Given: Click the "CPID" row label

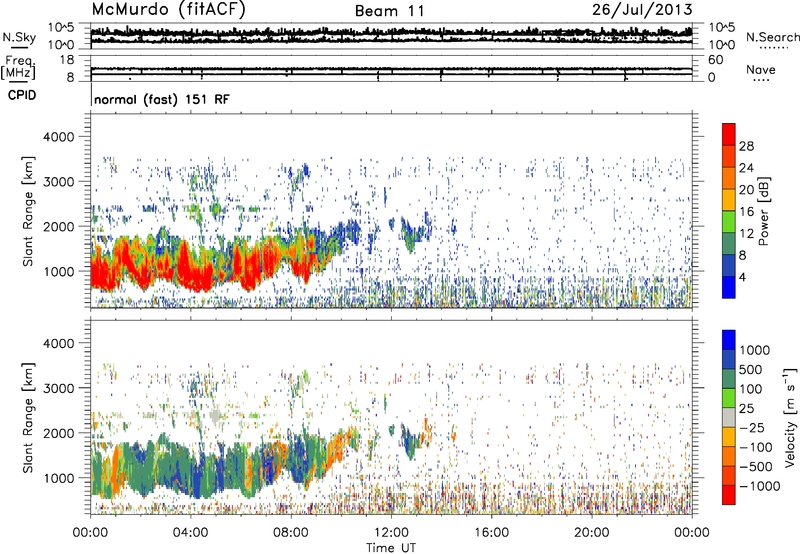Looking at the screenshot, I should click(22, 95).
